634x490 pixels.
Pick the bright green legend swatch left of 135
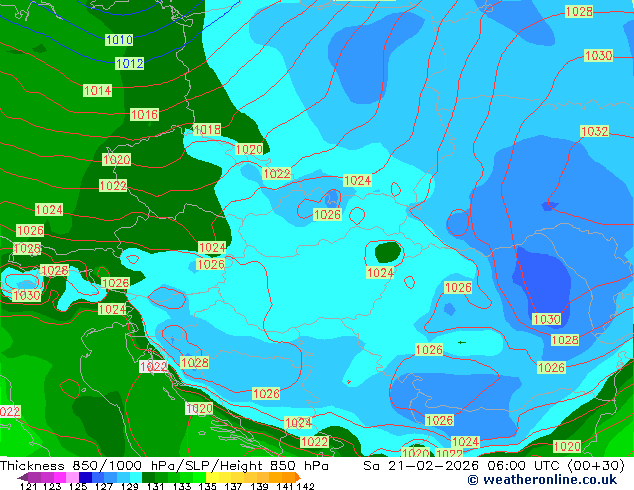200,477
